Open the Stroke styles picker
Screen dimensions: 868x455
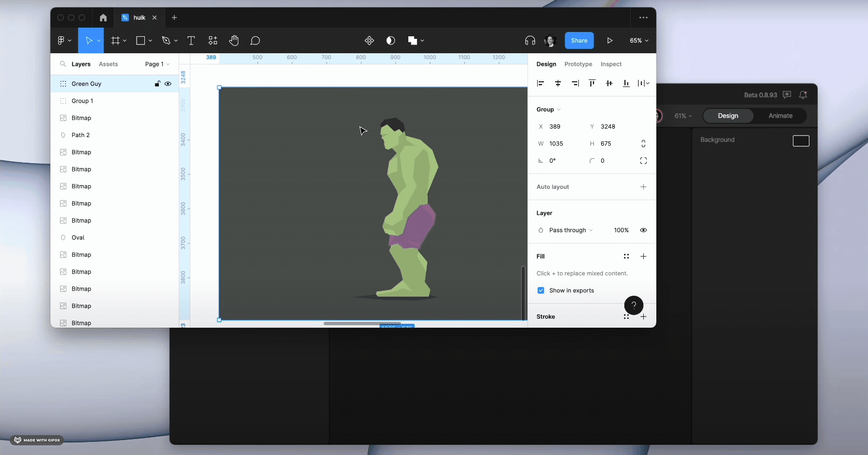pyautogui.click(x=626, y=317)
